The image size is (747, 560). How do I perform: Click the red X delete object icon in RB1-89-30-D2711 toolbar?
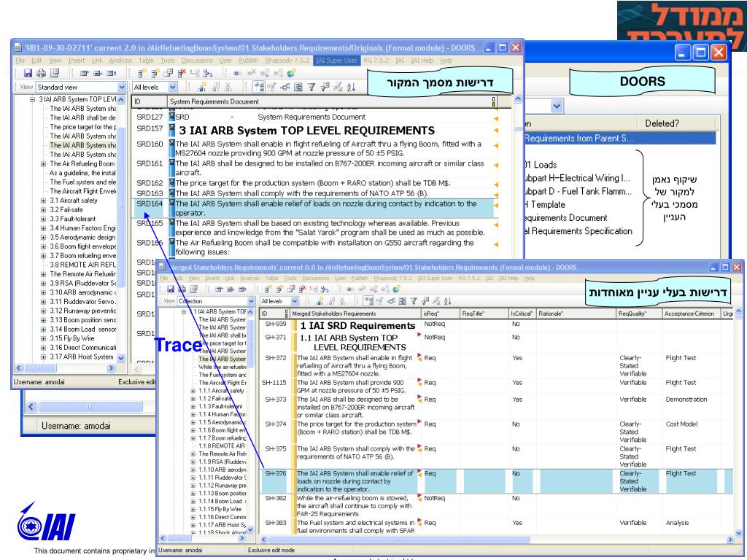[x=182, y=73]
